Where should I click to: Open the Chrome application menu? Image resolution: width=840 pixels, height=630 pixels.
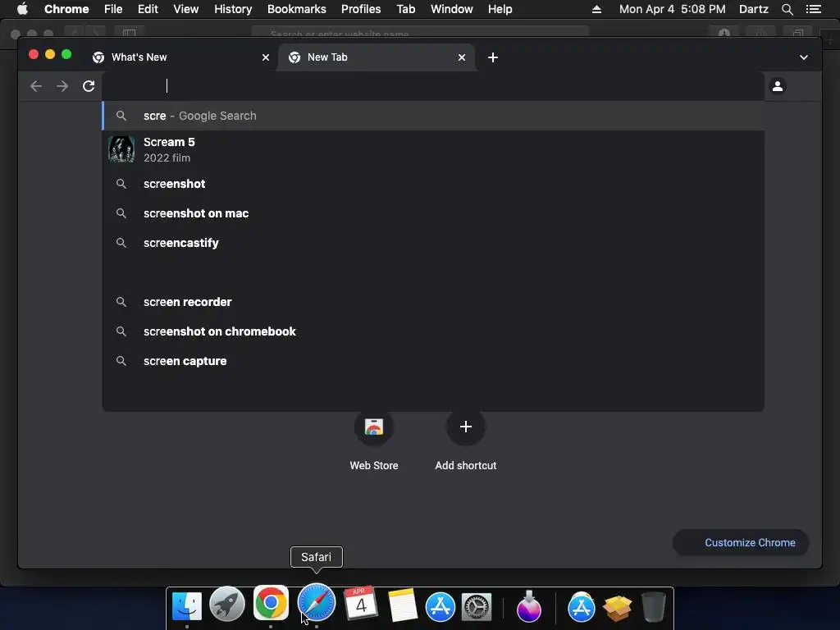(66, 9)
